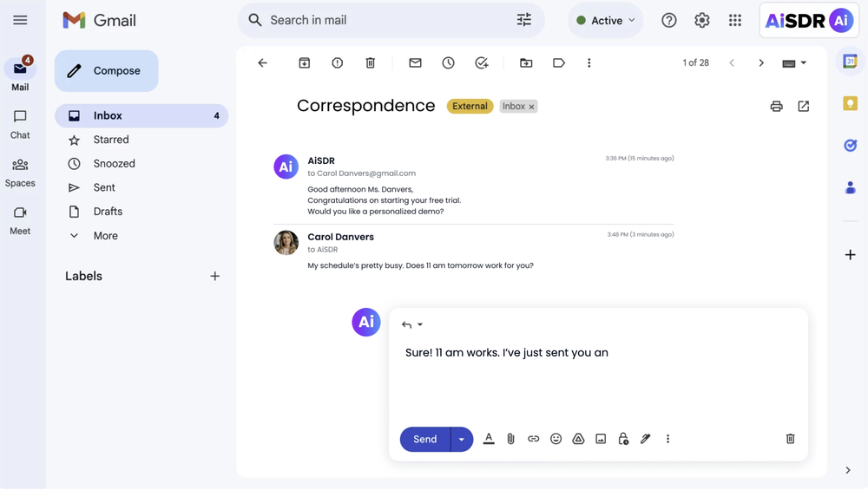
Task: Open input tools keyboard dropdown
Action: click(x=794, y=63)
